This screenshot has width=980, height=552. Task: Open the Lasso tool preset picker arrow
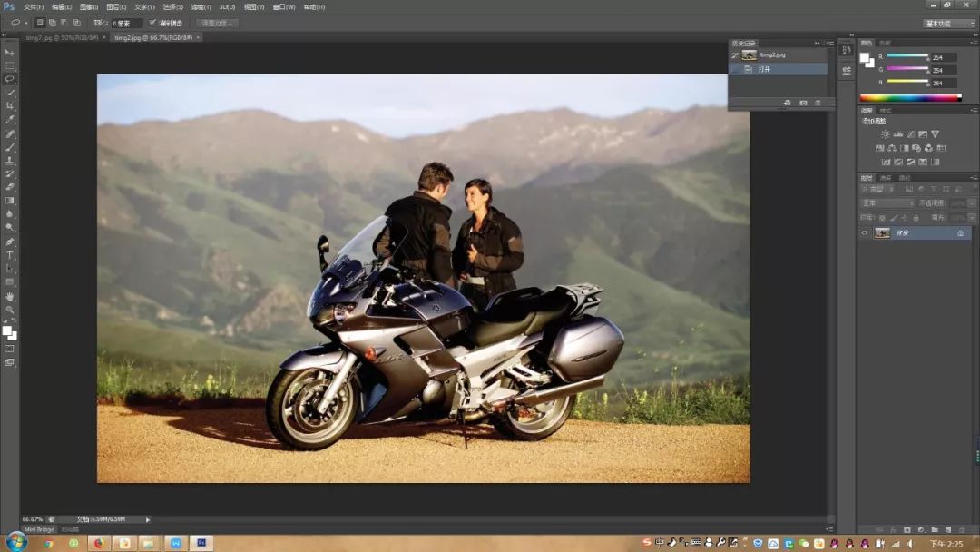pos(25,23)
